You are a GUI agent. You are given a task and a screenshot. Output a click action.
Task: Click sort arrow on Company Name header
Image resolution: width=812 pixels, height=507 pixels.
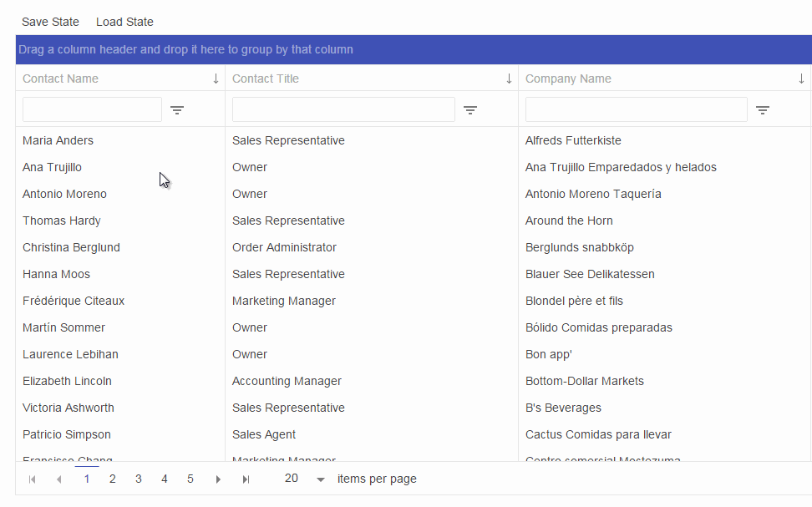point(801,79)
